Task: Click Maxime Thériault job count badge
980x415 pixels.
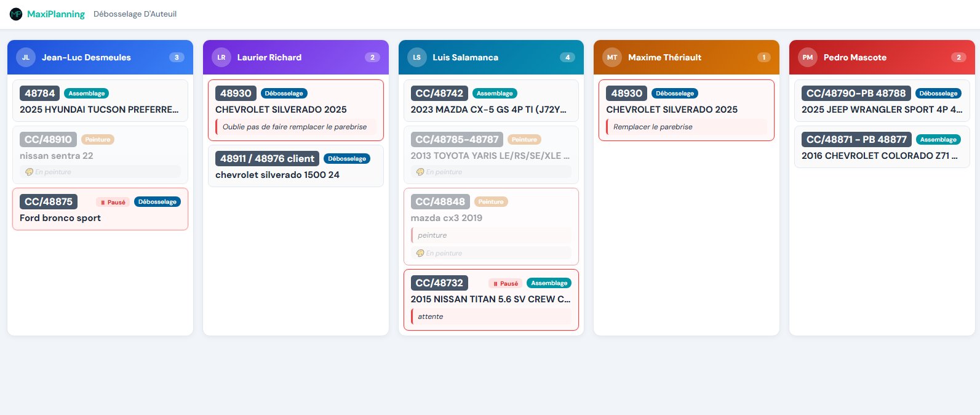Action: [763, 57]
